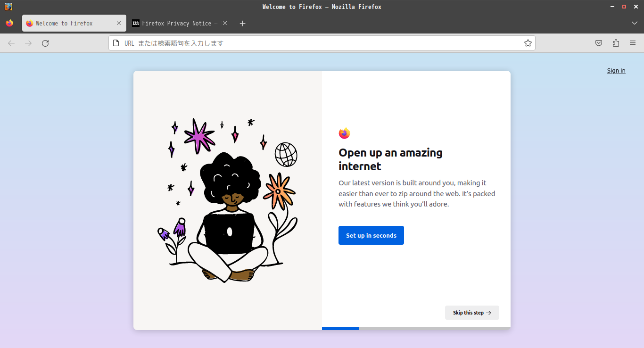Close the Welcome to Firefox tab
644x348 pixels.
pyautogui.click(x=119, y=23)
